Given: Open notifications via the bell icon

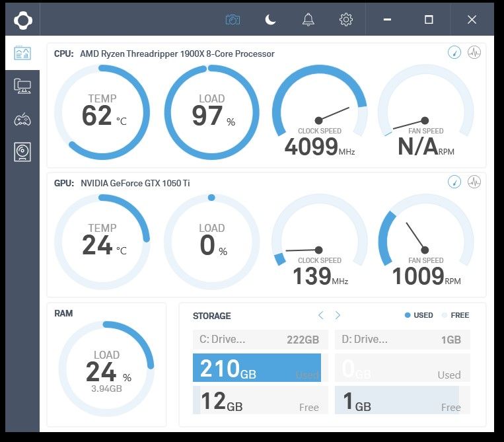Looking at the screenshot, I should pyautogui.click(x=308, y=20).
